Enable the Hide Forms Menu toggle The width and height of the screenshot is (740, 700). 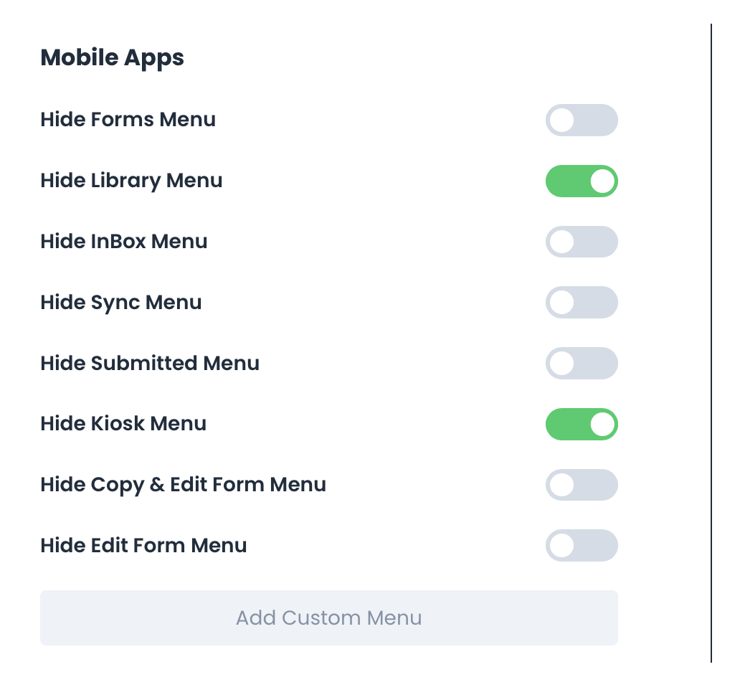point(582,120)
